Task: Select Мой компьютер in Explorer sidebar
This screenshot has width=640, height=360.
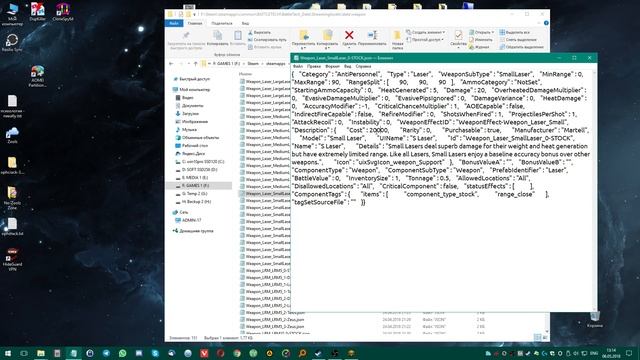Action: point(191,89)
